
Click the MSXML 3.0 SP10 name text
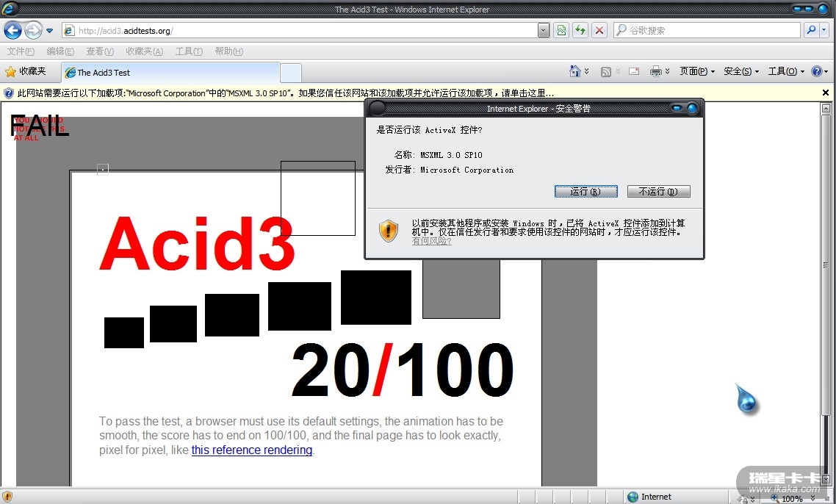click(451, 155)
